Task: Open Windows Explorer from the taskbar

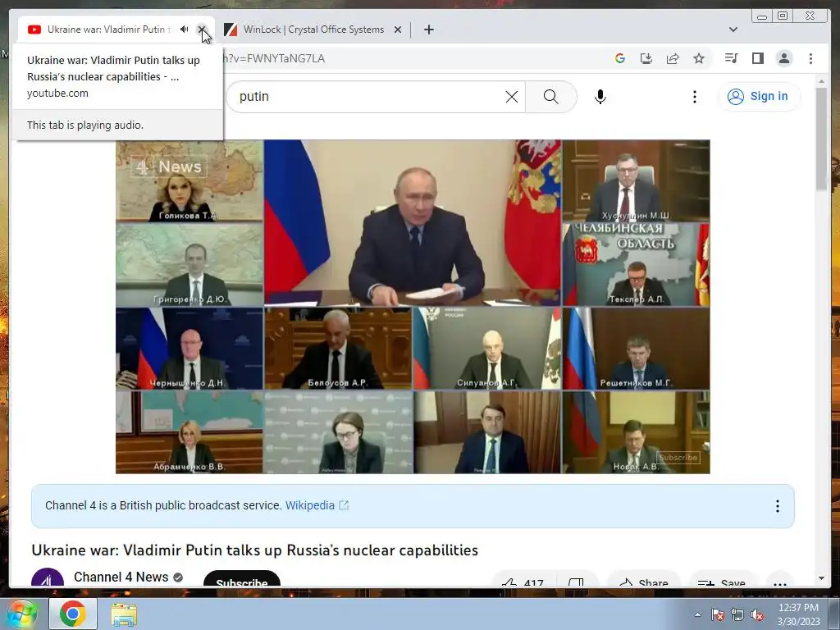Action: pos(124,614)
